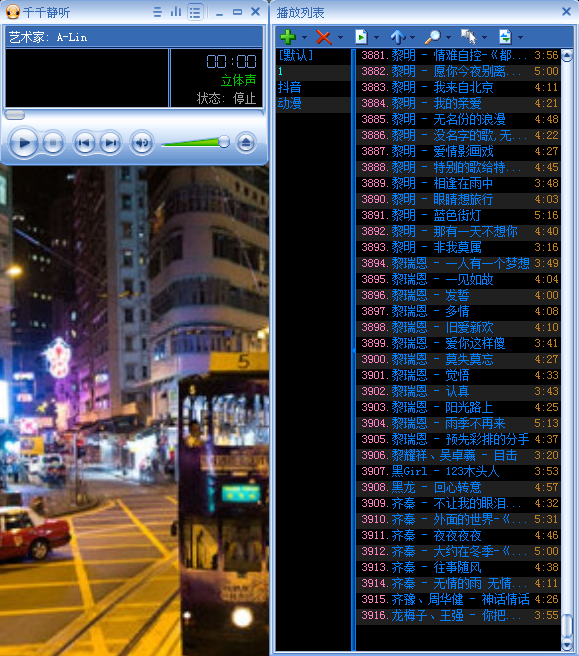
Task: Click the player mini-mode button
Action: pos(237,12)
